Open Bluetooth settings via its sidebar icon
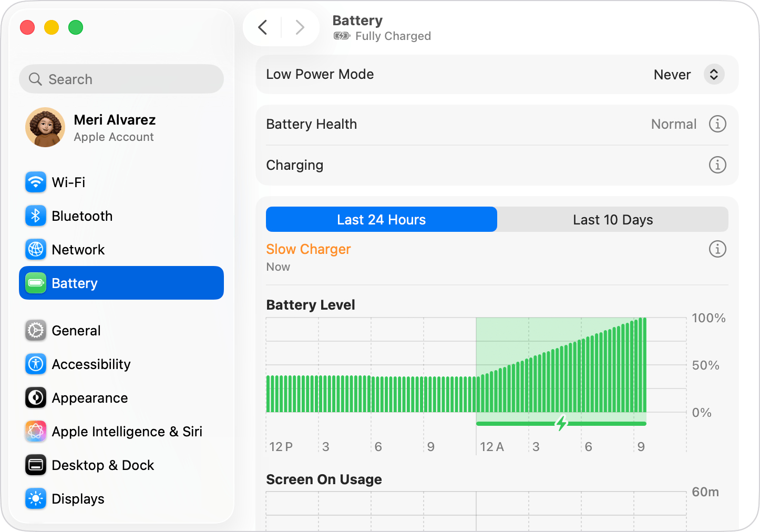This screenshot has width=760, height=532. click(x=35, y=216)
